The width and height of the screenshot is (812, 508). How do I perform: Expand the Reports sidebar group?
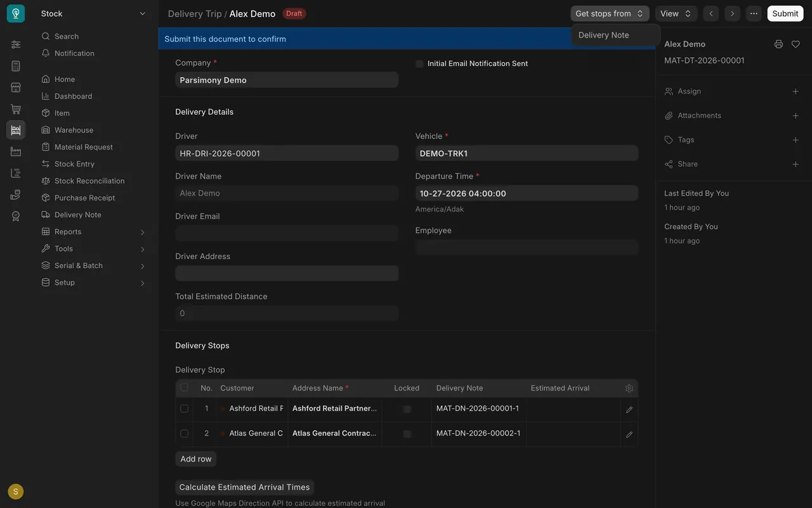[93, 232]
